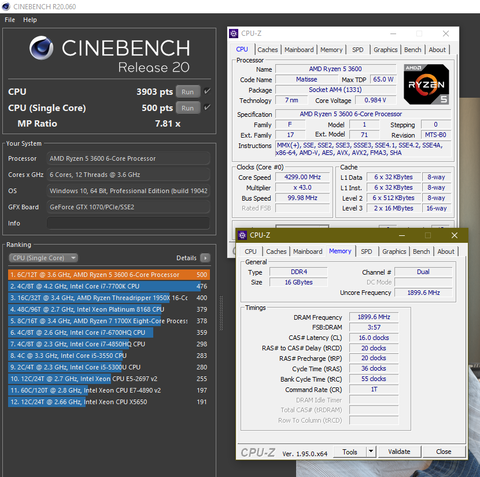The width and height of the screenshot is (480, 477).
Task: Select ranking row Intel Core i7-6700HQ CPU
Action: pyautogui.click(x=109, y=333)
